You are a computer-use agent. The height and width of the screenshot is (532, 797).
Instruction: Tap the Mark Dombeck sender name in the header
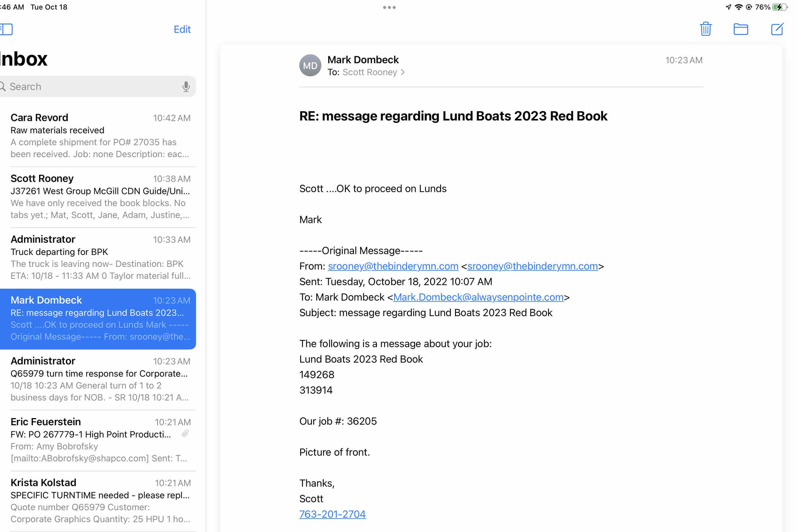point(363,60)
